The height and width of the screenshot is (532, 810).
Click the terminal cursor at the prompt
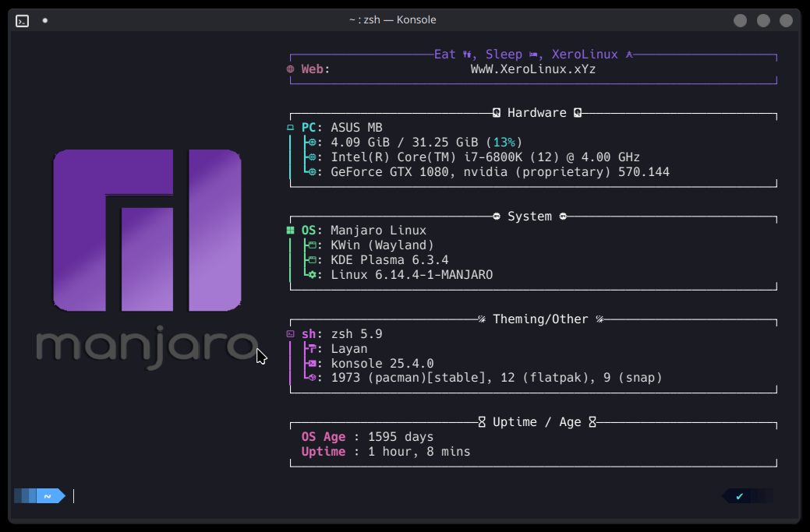point(74,496)
